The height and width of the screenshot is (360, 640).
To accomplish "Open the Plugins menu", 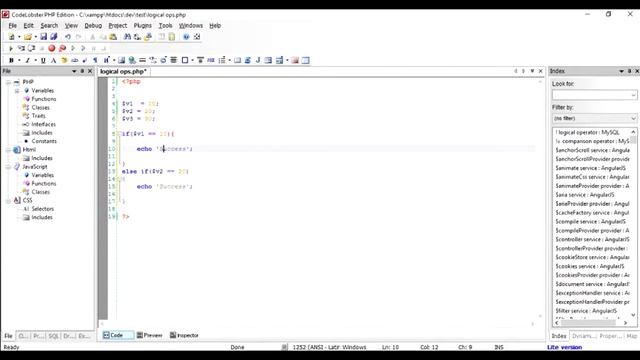I will (142, 25).
